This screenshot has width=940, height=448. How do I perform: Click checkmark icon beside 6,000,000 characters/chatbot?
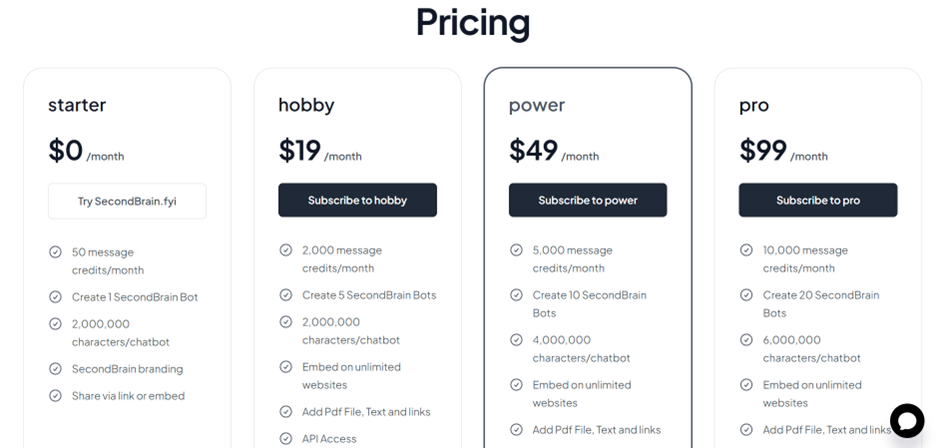coord(746,339)
